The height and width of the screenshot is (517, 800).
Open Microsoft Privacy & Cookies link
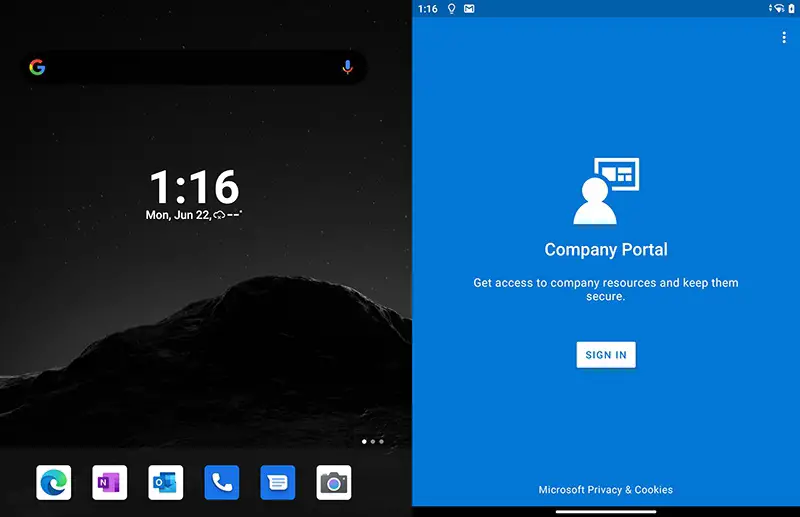(606, 489)
